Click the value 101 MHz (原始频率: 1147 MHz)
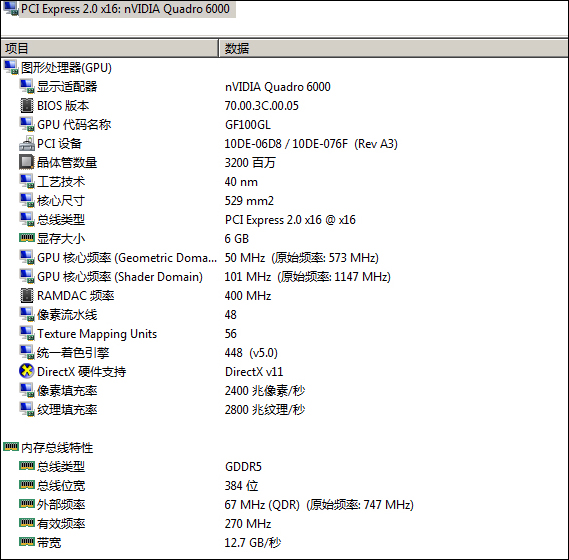Screen dimensions: 569x560 tap(308, 277)
